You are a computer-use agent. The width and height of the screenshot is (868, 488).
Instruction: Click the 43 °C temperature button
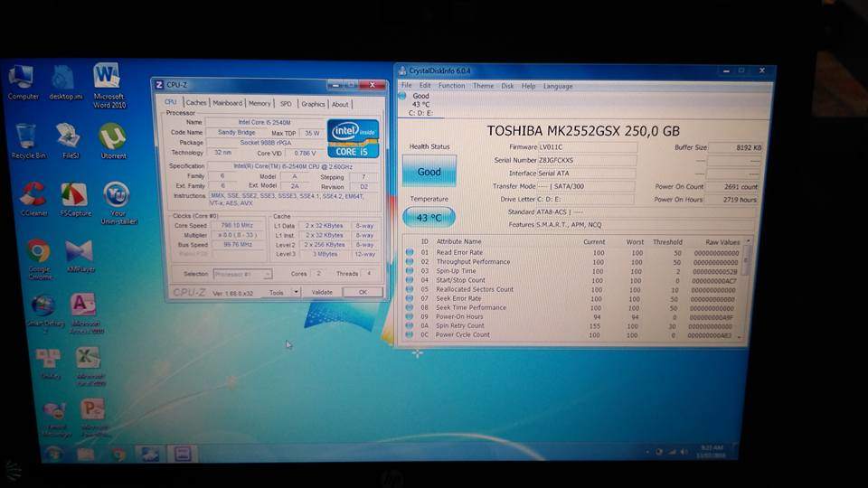point(429,218)
